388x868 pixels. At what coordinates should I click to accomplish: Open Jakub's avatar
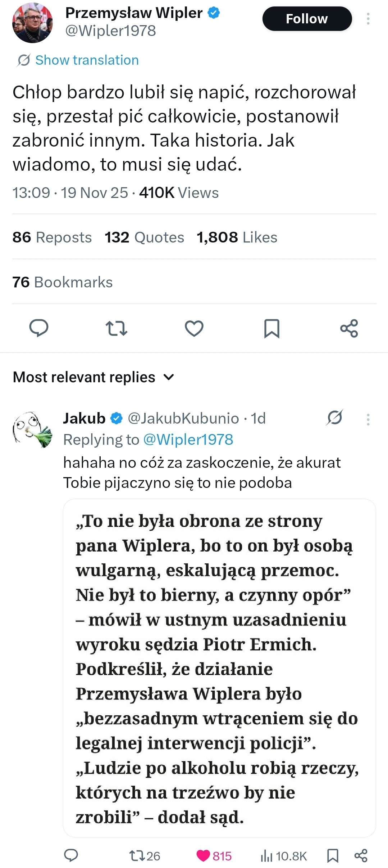point(32,429)
